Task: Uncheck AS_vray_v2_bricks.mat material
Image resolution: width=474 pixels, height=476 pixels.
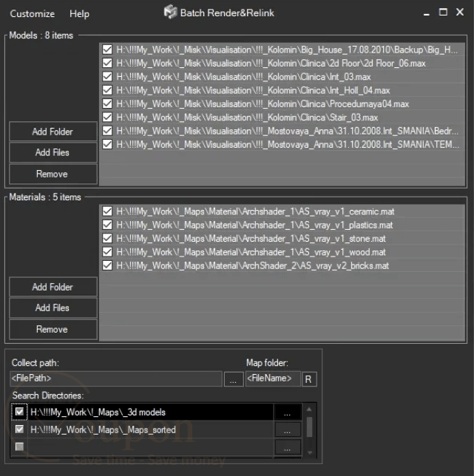Action: (107, 265)
